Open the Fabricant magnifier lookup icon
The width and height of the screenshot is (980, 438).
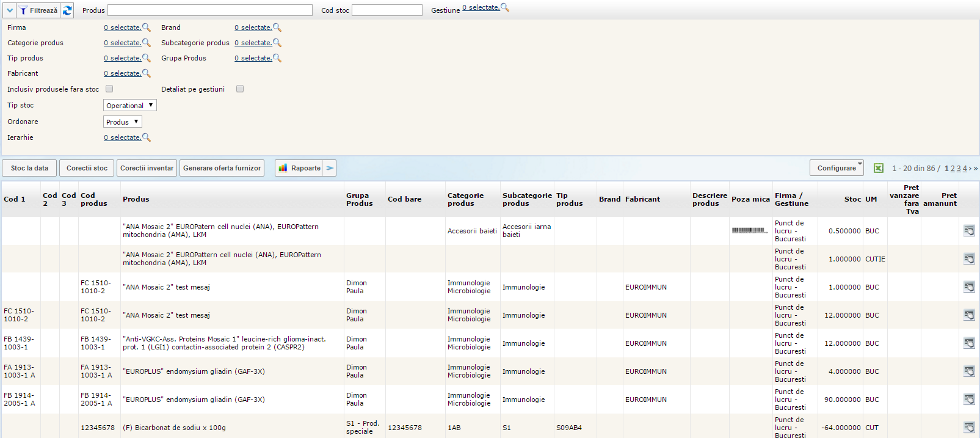pyautogui.click(x=147, y=73)
